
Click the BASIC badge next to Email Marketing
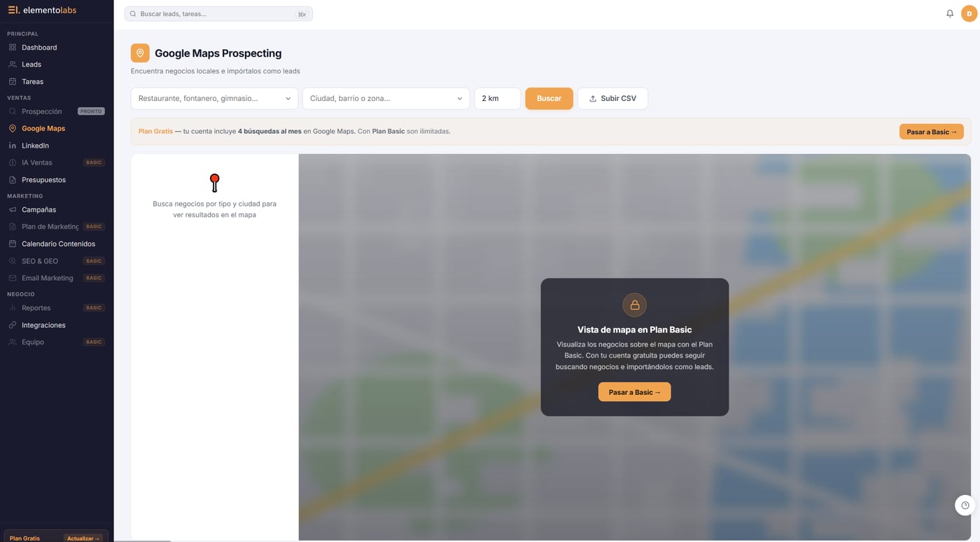point(94,278)
